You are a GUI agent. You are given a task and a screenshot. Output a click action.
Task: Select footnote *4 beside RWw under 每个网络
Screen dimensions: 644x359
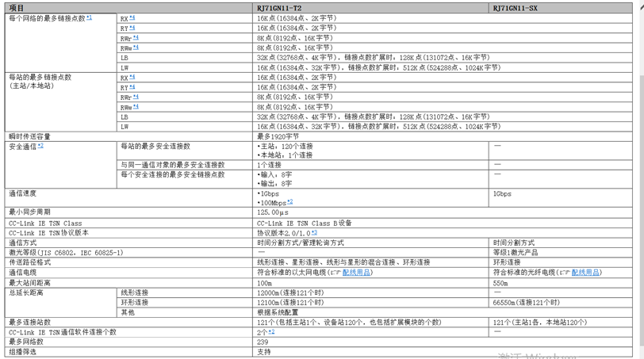[135, 48]
